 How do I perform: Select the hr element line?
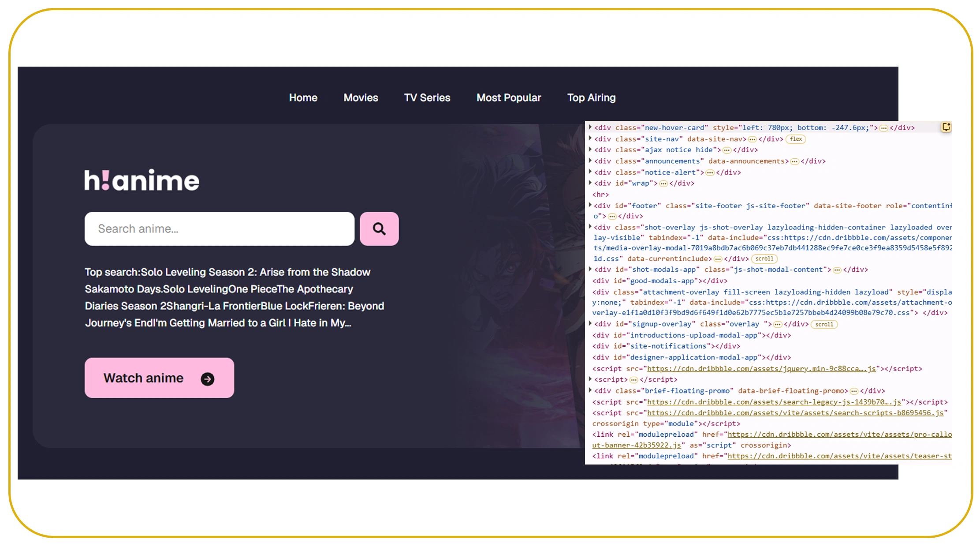point(600,195)
